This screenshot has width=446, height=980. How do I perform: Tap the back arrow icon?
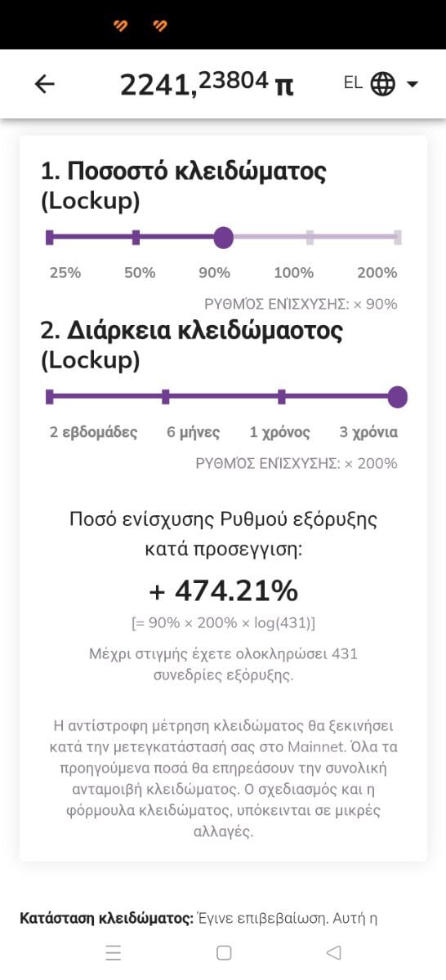point(44,83)
